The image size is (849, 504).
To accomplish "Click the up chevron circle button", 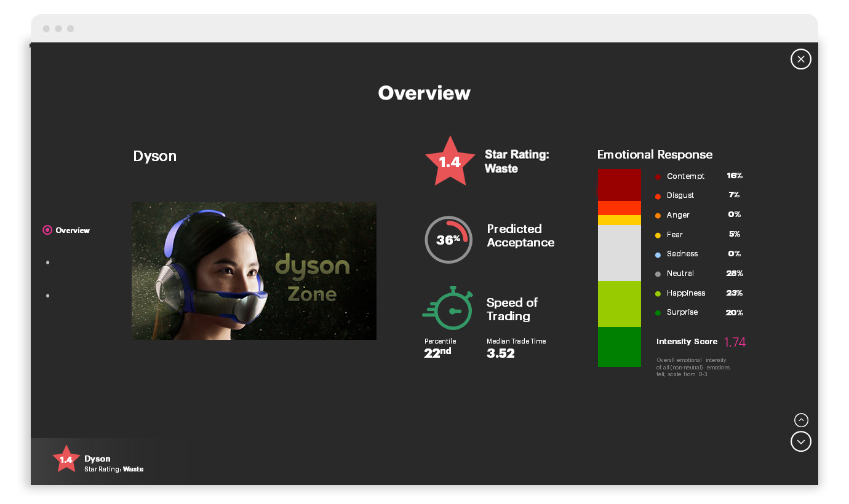I will coord(801,420).
